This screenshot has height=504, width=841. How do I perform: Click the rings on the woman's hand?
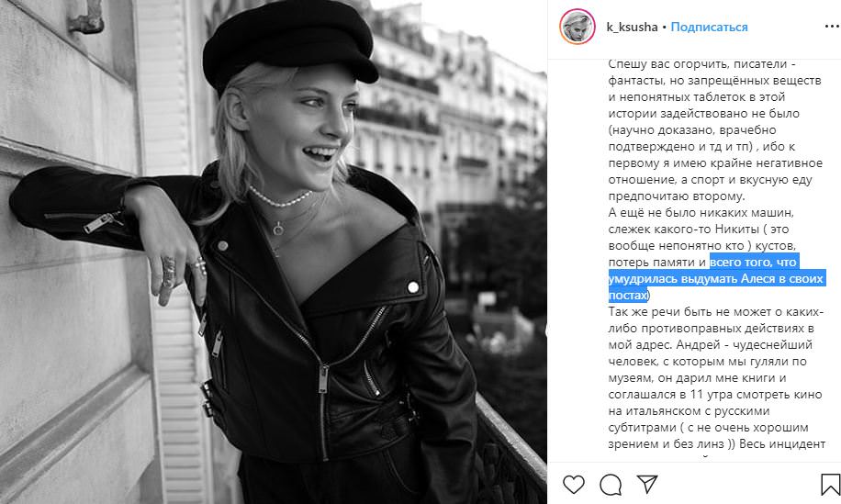point(183,269)
